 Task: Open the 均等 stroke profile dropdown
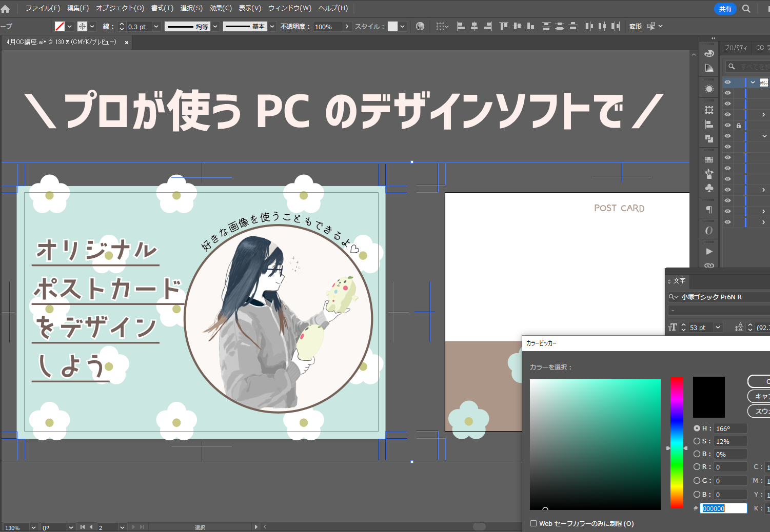pos(215,26)
